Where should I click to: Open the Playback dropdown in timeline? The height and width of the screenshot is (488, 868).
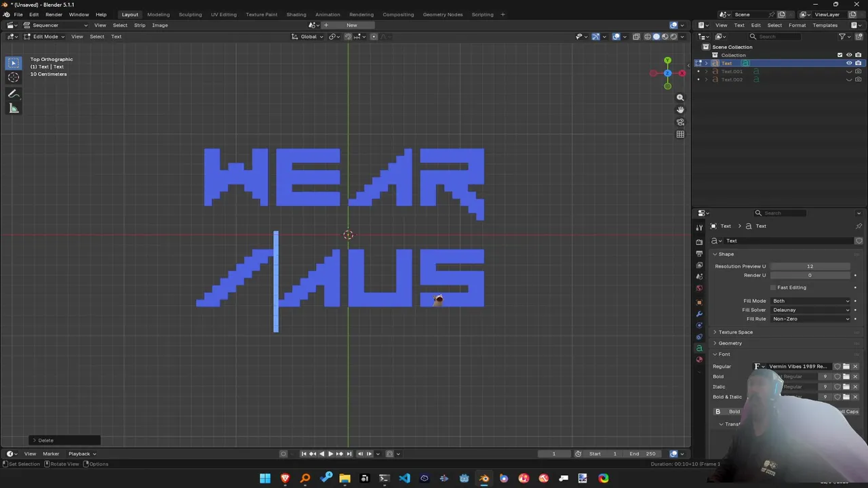point(81,453)
